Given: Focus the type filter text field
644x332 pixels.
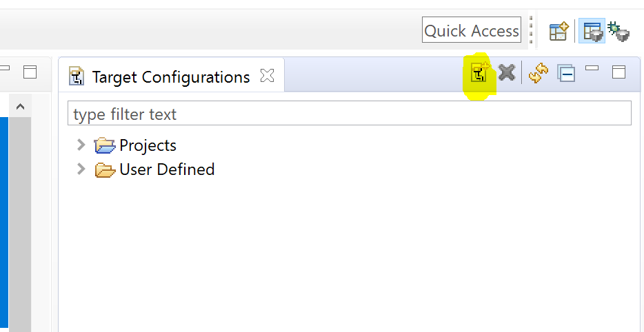Looking at the screenshot, I should tap(349, 114).
